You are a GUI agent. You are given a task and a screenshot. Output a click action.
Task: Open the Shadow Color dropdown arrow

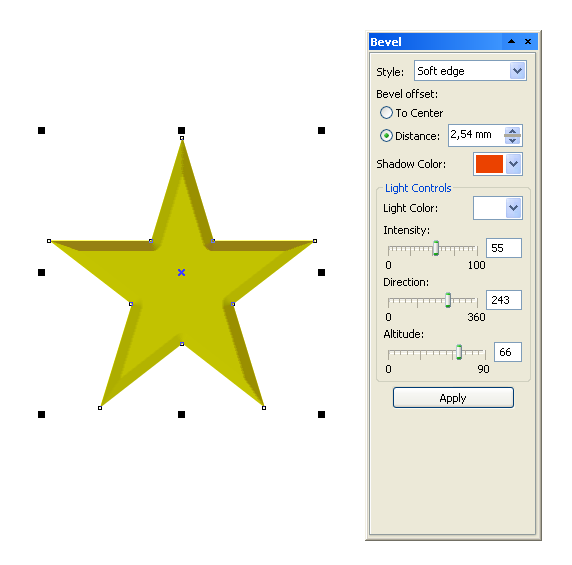pyautogui.click(x=513, y=164)
